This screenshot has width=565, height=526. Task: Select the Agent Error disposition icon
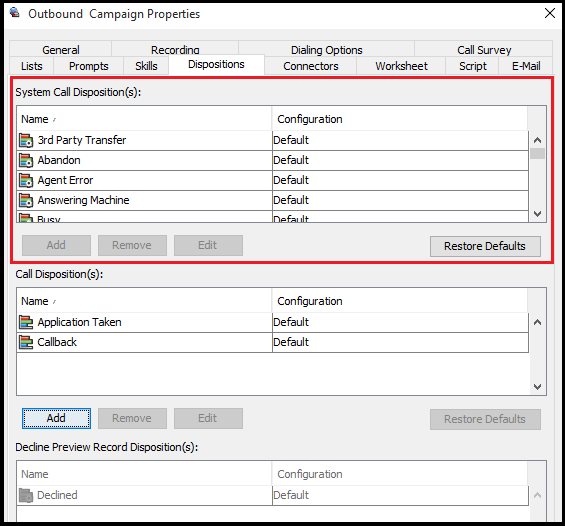pos(26,180)
